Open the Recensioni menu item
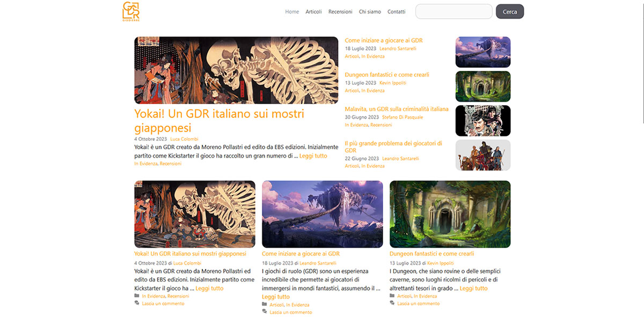Image resolution: width=644 pixels, height=317 pixels. pos(340,11)
